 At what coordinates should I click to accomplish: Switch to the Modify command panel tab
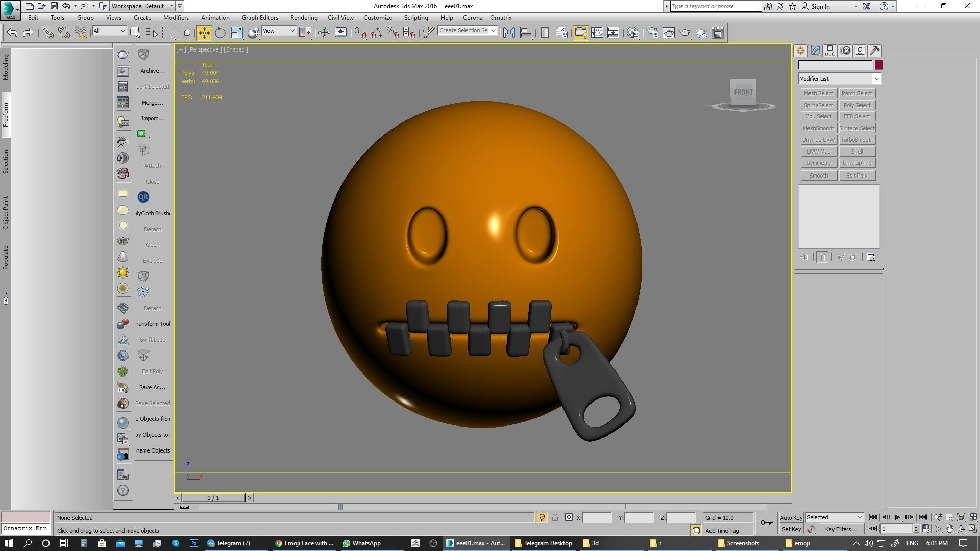pos(815,51)
